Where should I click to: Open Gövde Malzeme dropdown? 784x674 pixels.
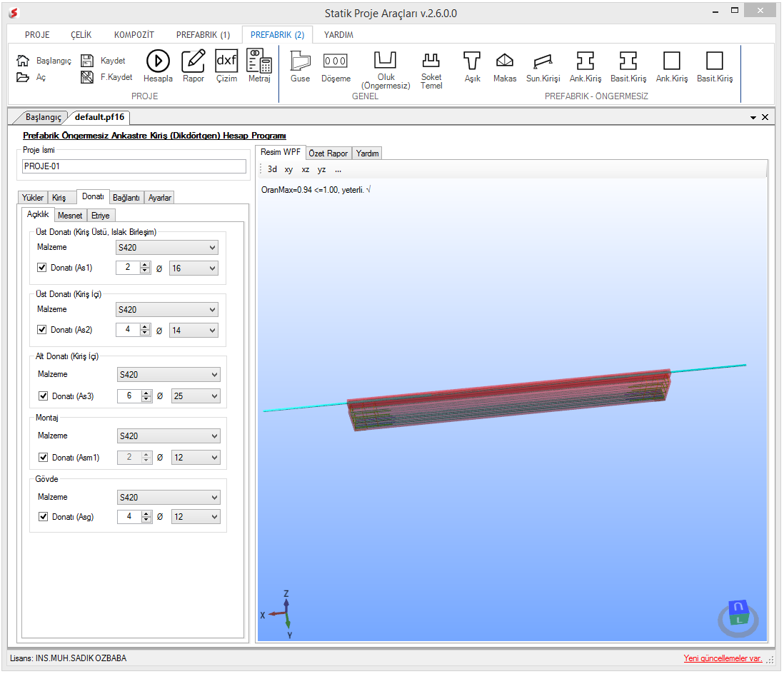click(x=169, y=498)
